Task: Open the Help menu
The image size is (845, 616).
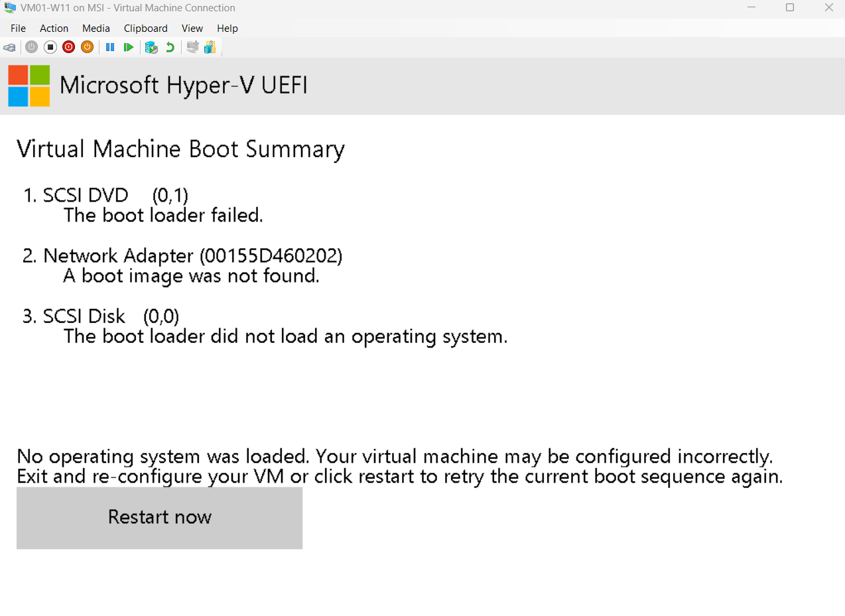Action: click(x=227, y=29)
